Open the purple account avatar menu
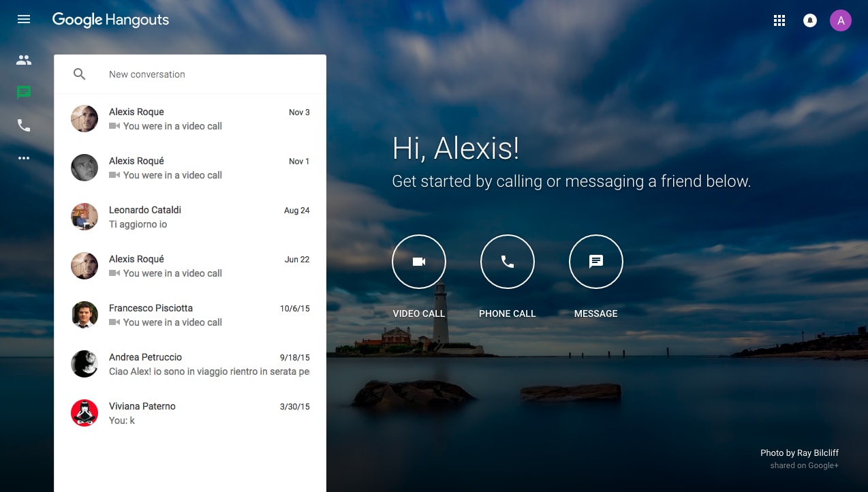868x492 pixels. coord(841,20)
